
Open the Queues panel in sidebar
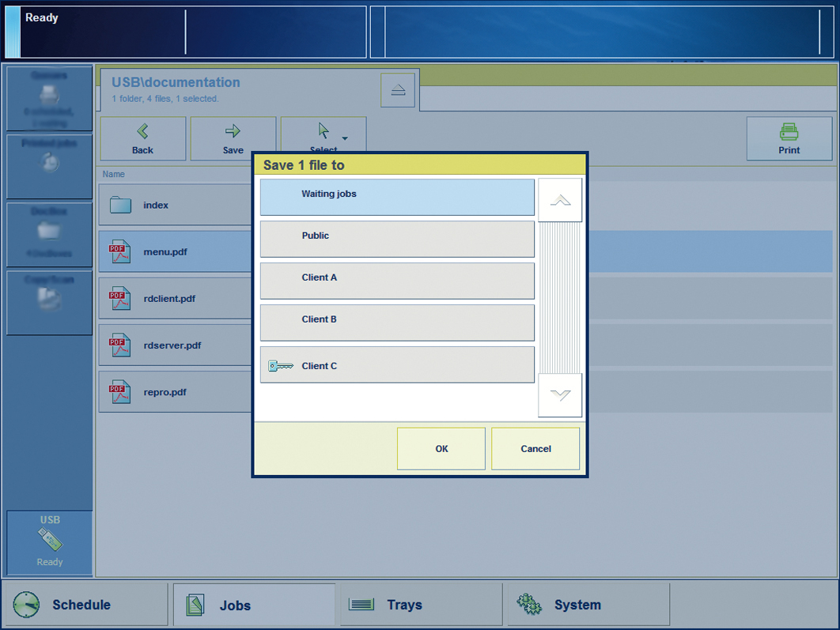(x=50, y=100)
